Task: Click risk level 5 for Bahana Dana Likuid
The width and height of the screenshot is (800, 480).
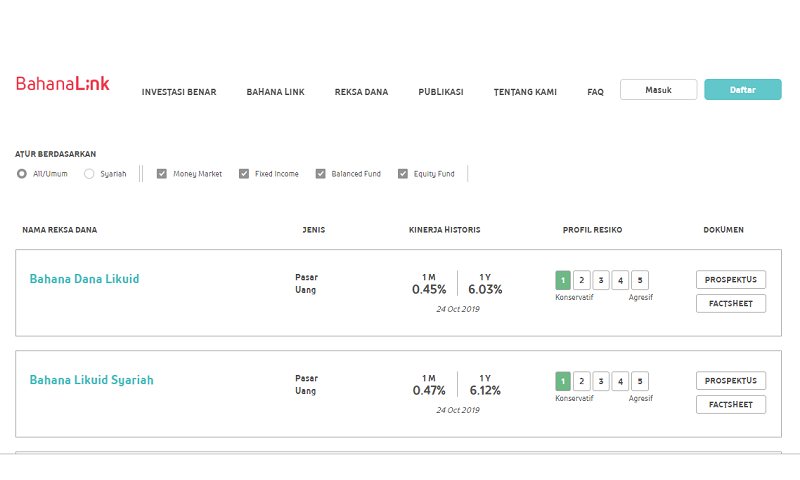Action: pos(640,280)
